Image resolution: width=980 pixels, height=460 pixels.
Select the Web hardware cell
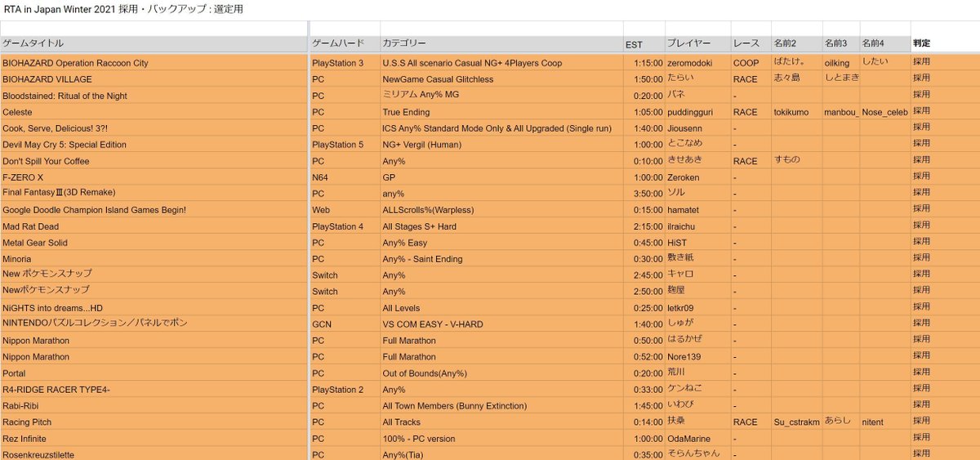coord(344,209)
